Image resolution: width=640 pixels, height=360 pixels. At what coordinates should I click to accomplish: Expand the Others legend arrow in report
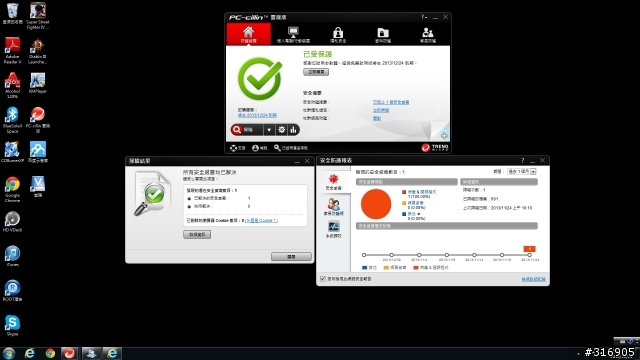pyautogui.click(x=418, y=214)
